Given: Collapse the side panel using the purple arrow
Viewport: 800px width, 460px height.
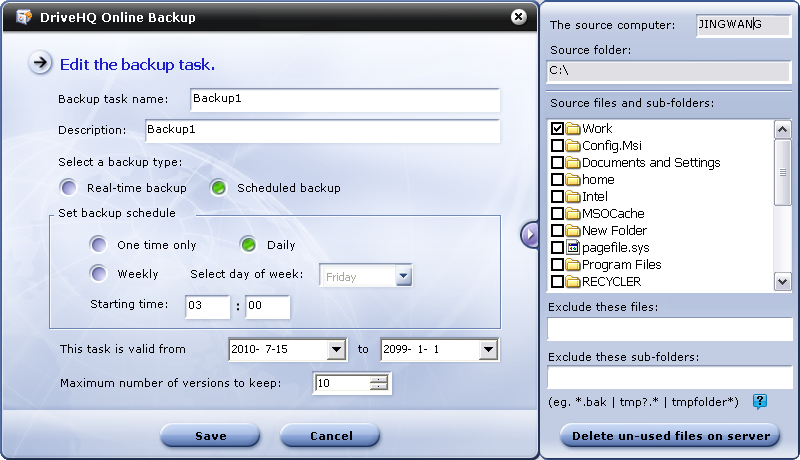Looking at the screenshot, I should click(530, 233).
